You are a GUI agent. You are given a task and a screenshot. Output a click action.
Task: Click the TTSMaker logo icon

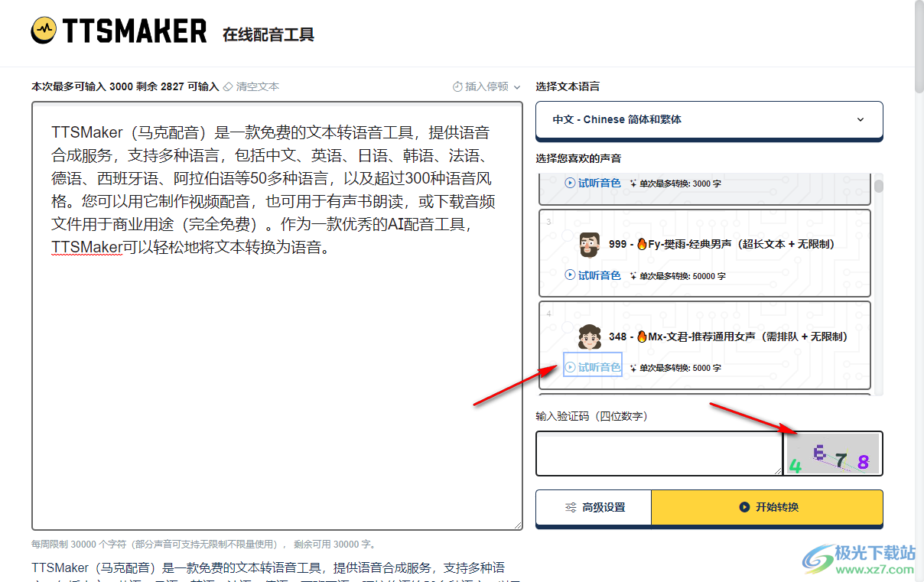click(44, 31)
